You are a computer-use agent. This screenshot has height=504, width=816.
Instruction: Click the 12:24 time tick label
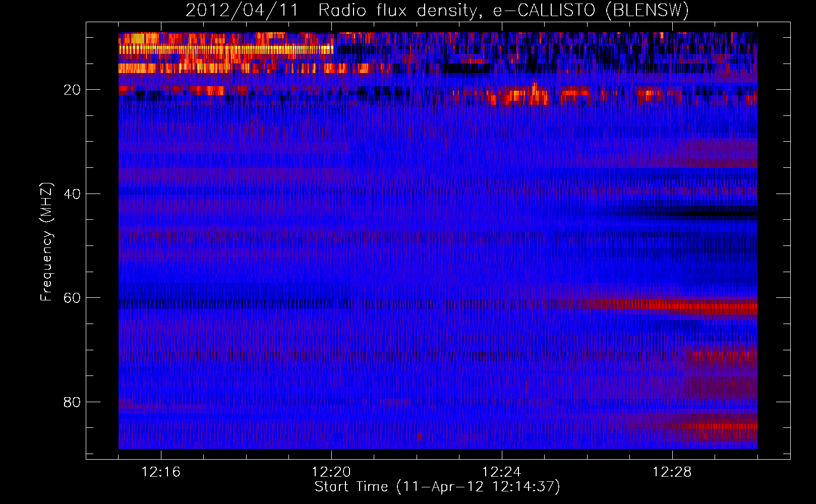pos(502,472)
